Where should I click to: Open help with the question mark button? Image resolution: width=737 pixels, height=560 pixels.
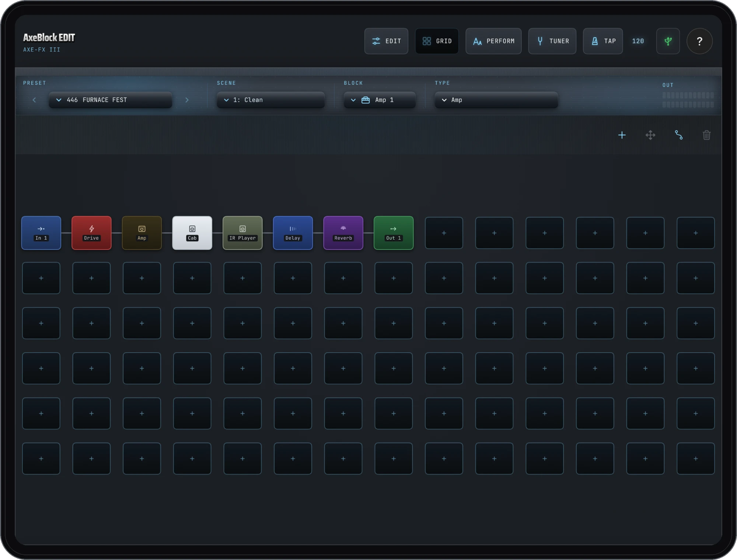(x=699, y=41)
